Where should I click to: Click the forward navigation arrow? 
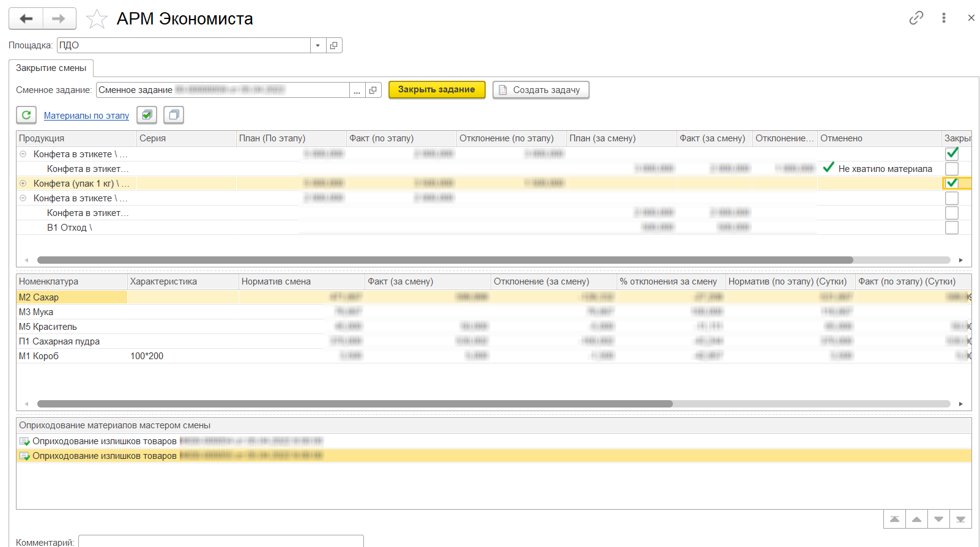tap(59, 19)
